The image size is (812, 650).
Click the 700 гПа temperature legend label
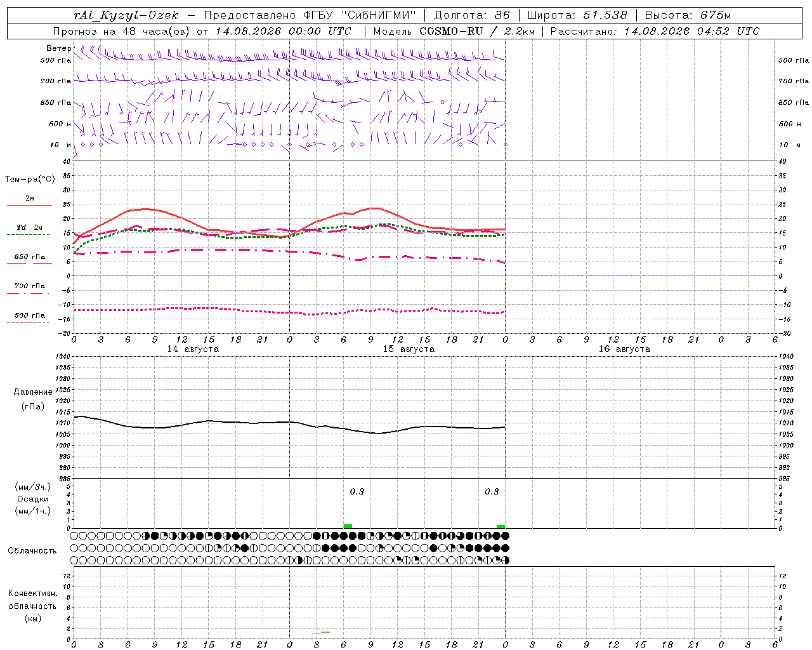coord(30,286)
